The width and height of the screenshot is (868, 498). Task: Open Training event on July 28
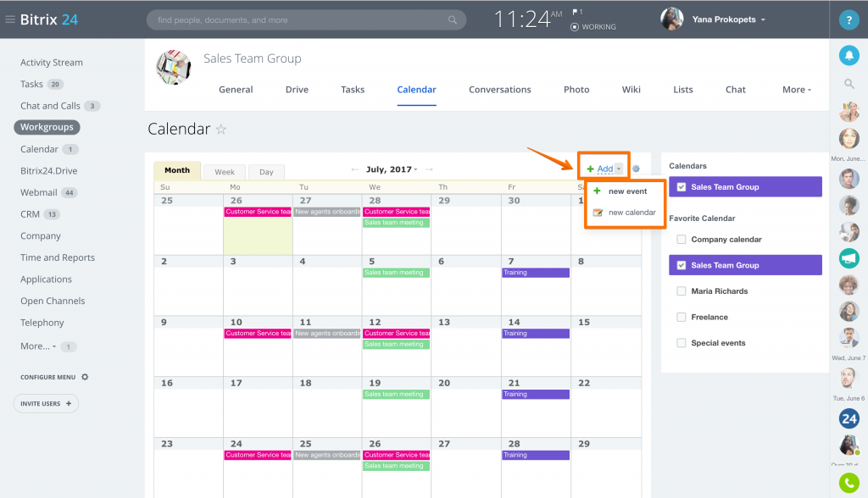(x=536, y=455)
